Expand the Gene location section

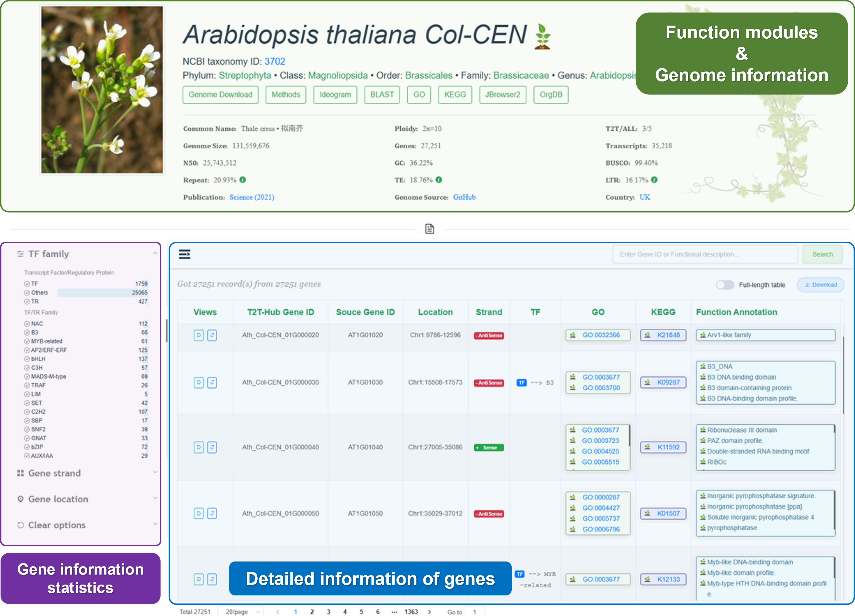point(58,499)
